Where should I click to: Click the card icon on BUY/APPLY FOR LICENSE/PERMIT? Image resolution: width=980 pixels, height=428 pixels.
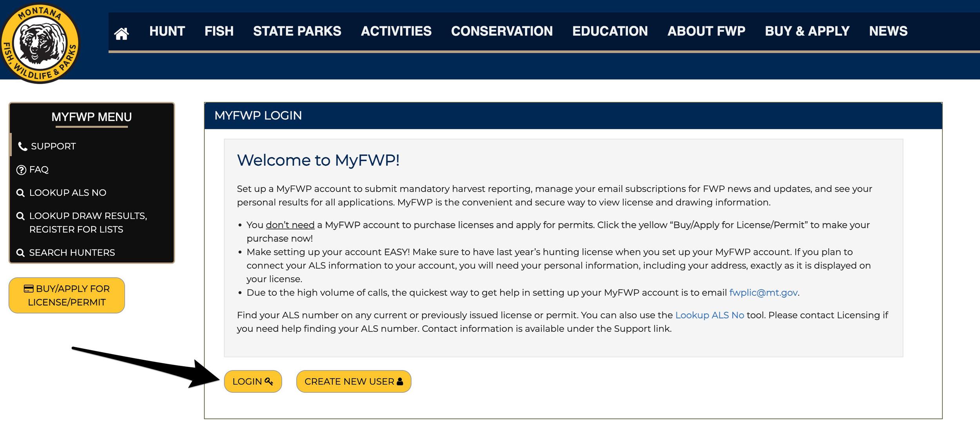pyautogui.click(x=28, y=288)
